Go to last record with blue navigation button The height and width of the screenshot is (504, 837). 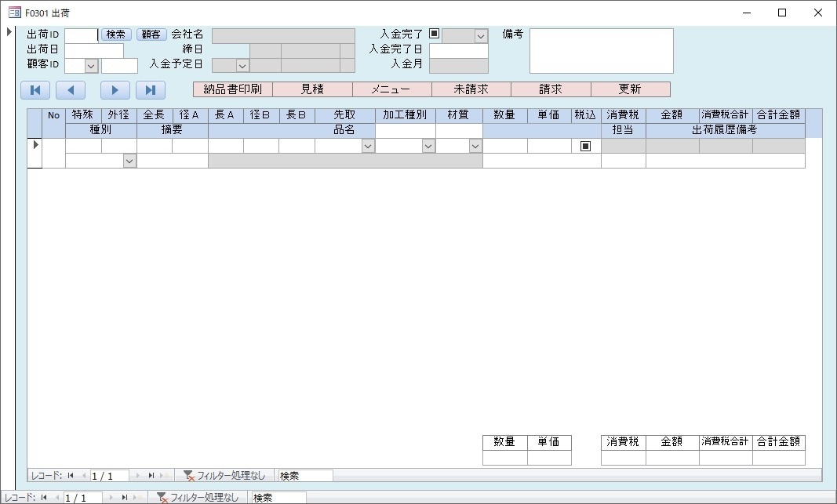151,90
